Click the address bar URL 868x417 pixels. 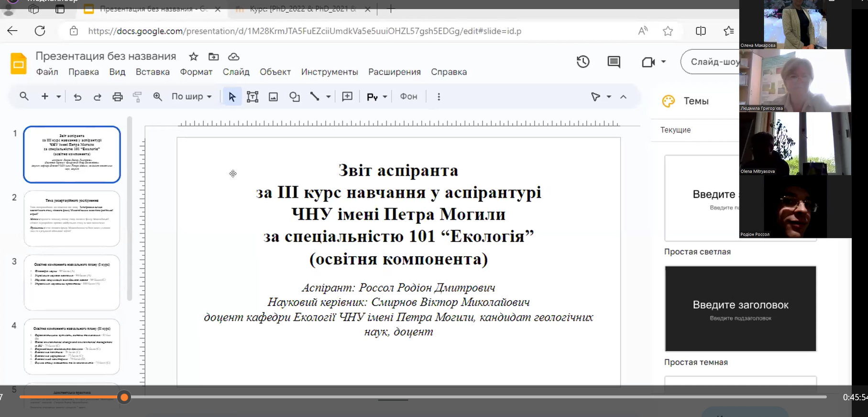305,31
